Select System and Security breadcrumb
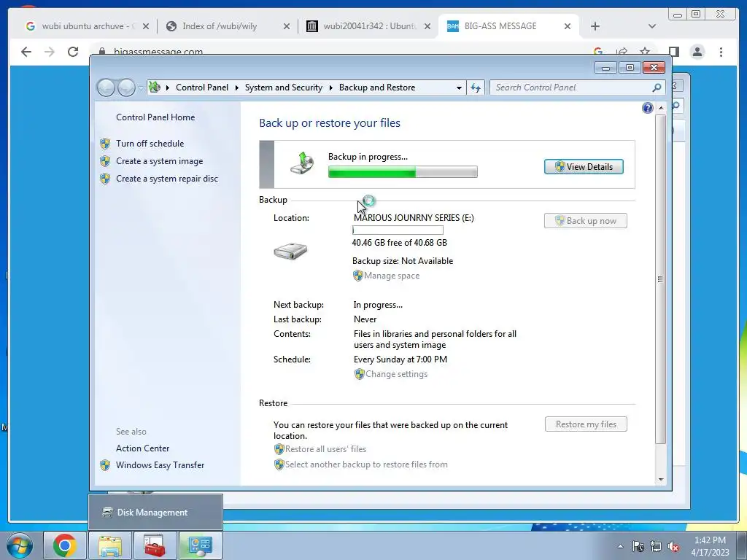The width and height of the screenshot is (747, 560). point(284,87)
